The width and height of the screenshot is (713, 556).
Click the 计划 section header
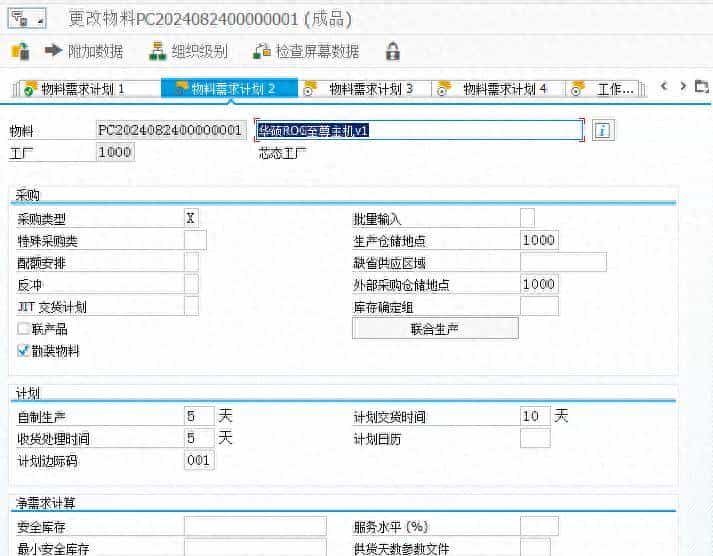tap(28, 393)
